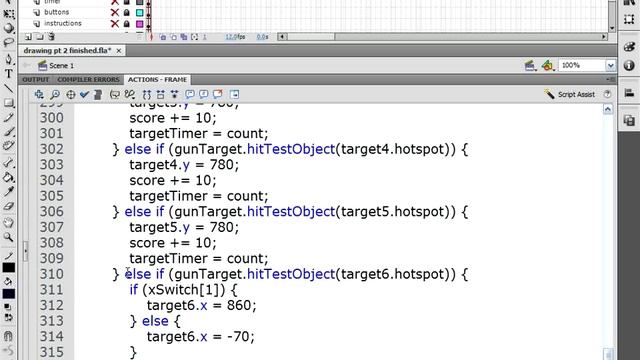Screen dimensions: 640x360
Task: Collapse code between braces
Action: (x=147, y=95)
